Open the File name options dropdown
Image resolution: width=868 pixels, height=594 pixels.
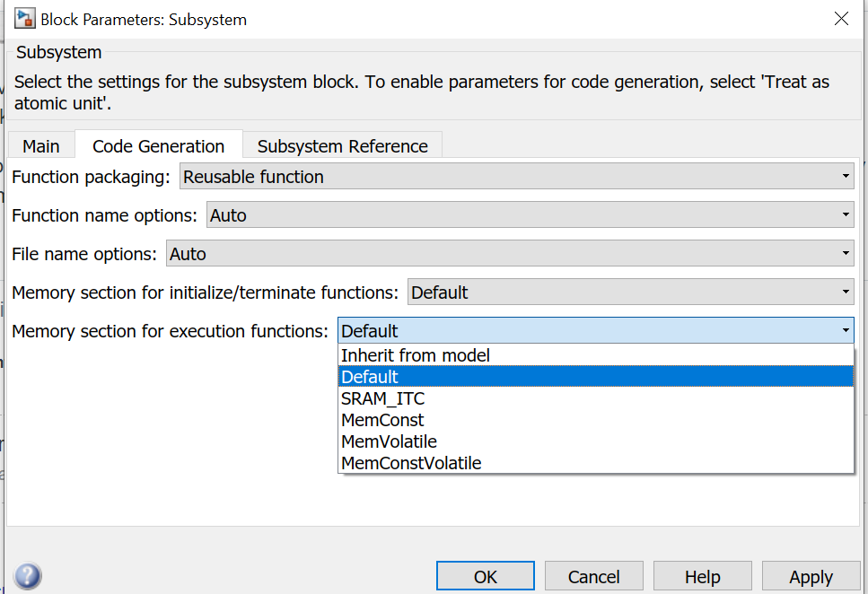[510, 254]
